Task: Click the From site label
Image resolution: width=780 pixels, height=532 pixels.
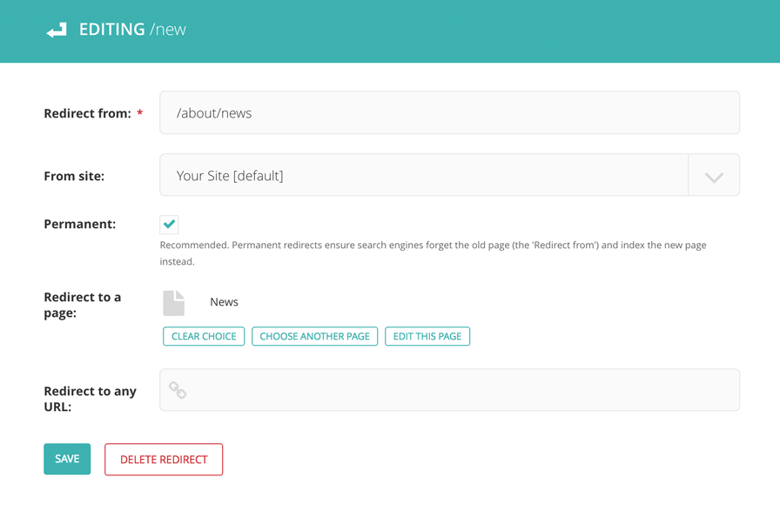Action: (74, 176)
